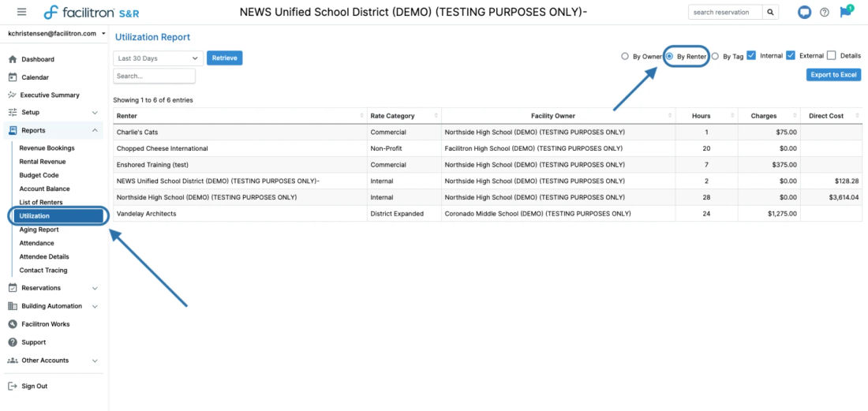Click the table Search... input field

coord(155,76)
